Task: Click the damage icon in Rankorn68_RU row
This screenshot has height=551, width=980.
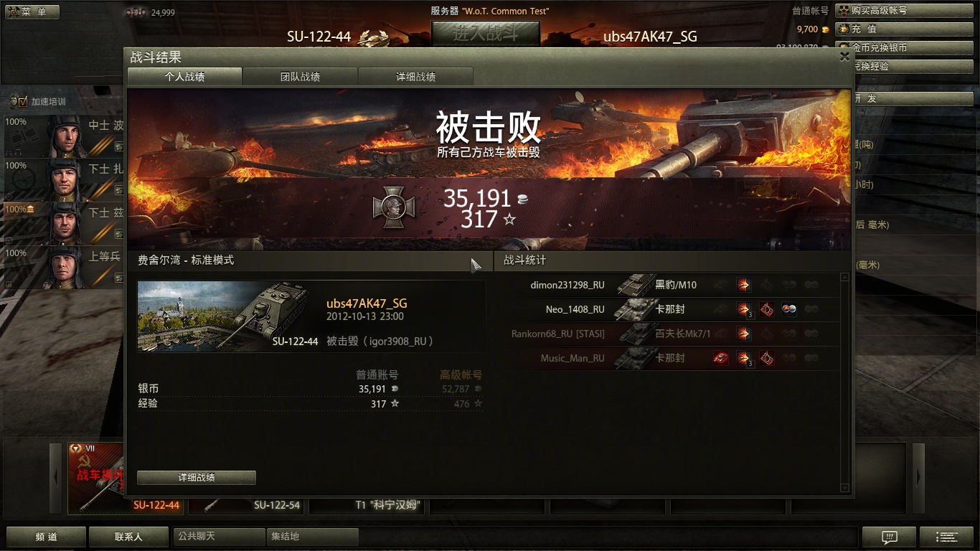Action: pyautogui.click(x=744, y=334)
